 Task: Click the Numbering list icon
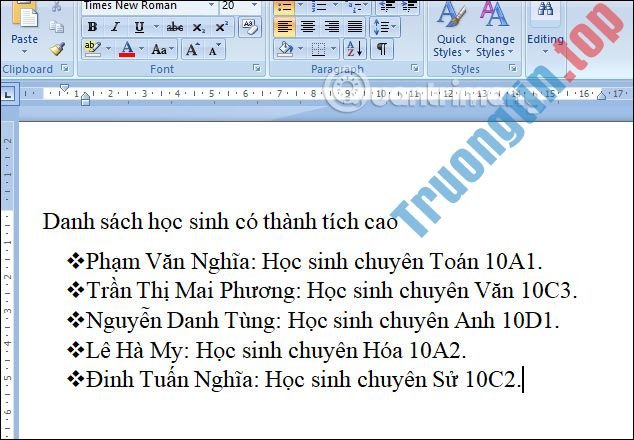coord(319,6)
